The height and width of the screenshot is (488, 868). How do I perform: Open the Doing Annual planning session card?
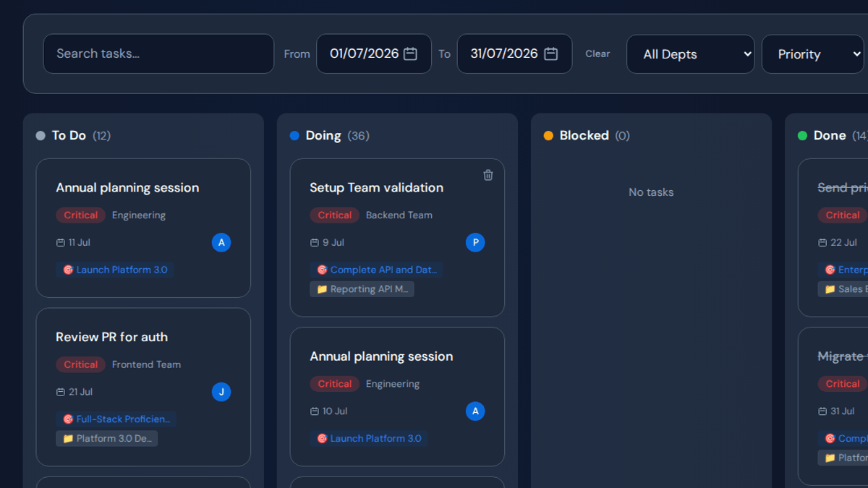point(397,397)
